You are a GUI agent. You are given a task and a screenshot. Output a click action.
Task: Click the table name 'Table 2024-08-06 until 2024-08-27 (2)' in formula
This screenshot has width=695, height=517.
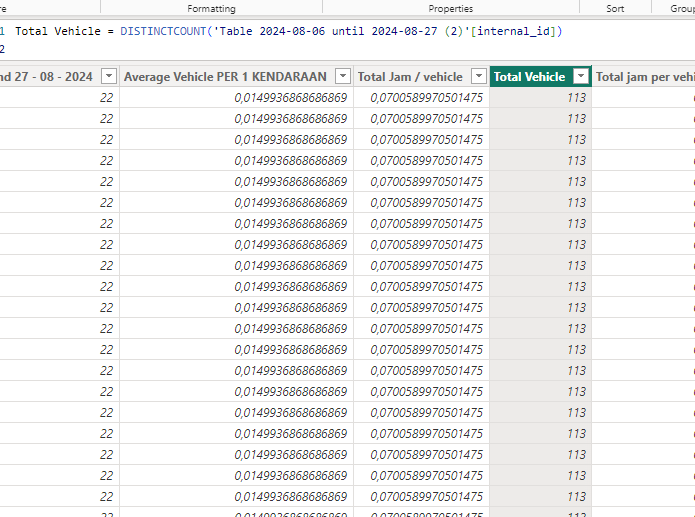[x=341, y=31]
